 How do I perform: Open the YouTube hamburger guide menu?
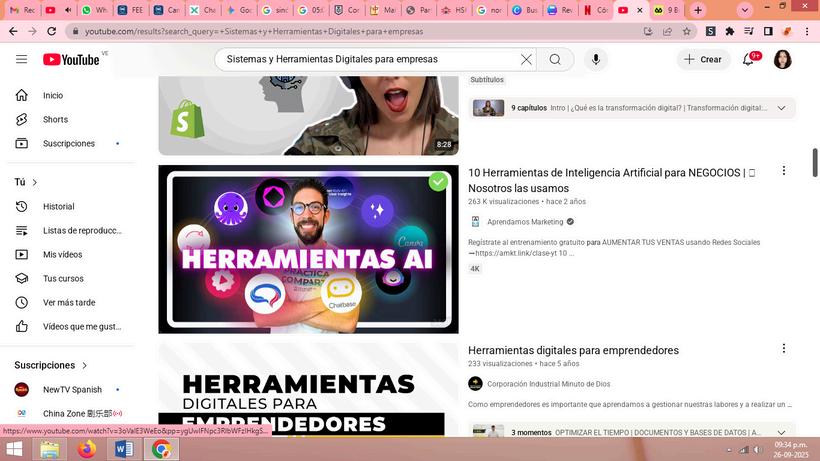tap(21, 59)
